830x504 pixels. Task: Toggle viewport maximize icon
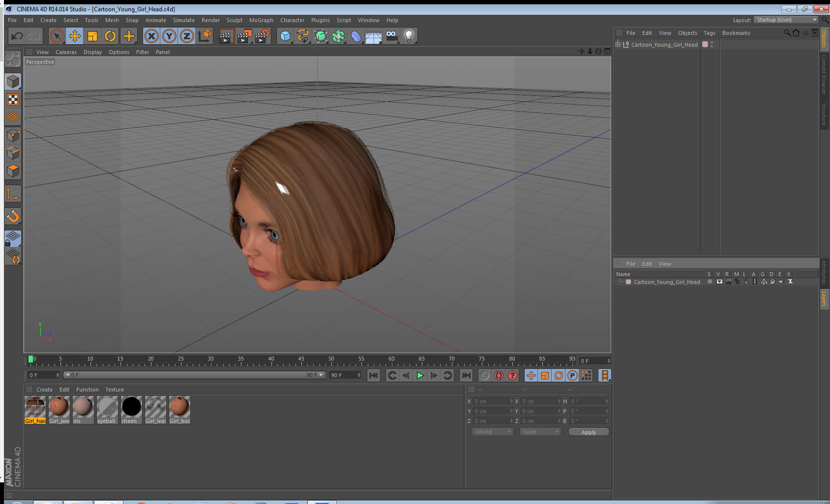point(607,52)
